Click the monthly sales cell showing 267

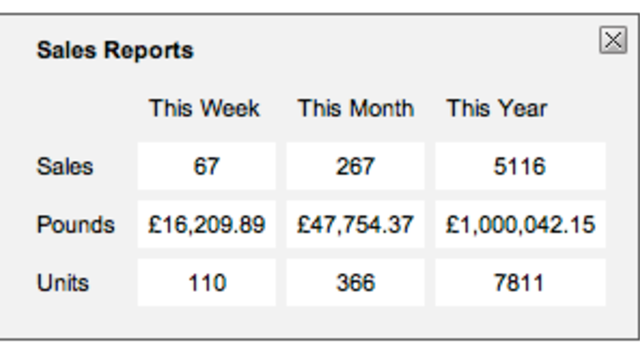tap(356, 166)
